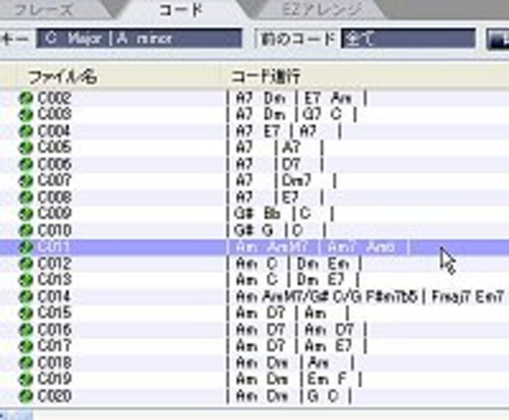This screenshot has height=420, width=509.
Task: Select file name C007
Action: 54,181
